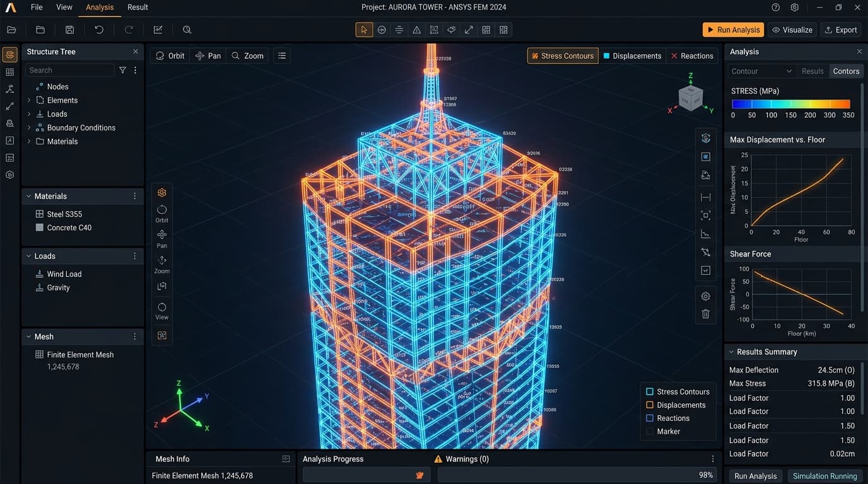Toggle Stress Contours legend checkbox
868x484 pixels.
point(650,391)
